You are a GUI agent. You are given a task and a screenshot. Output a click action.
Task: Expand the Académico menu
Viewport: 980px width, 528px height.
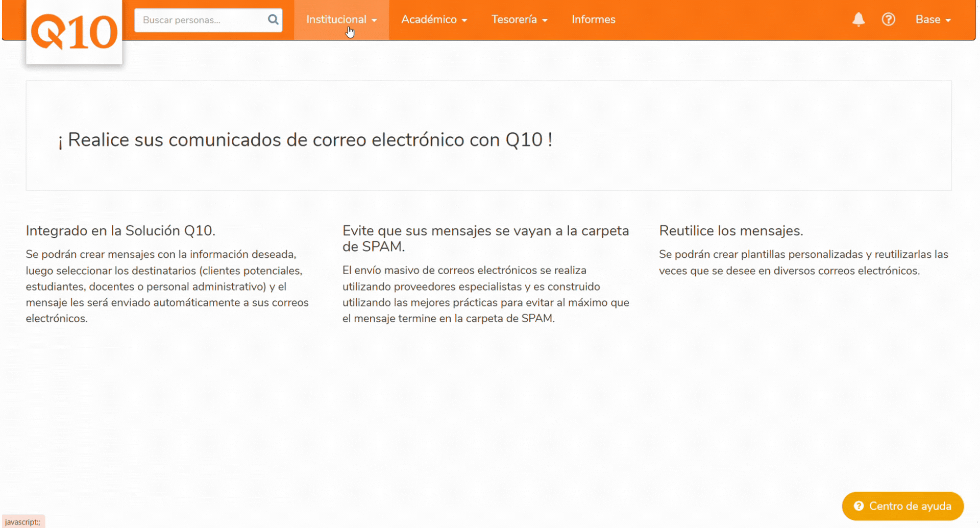pyautogui.click(x=434, y=19)
